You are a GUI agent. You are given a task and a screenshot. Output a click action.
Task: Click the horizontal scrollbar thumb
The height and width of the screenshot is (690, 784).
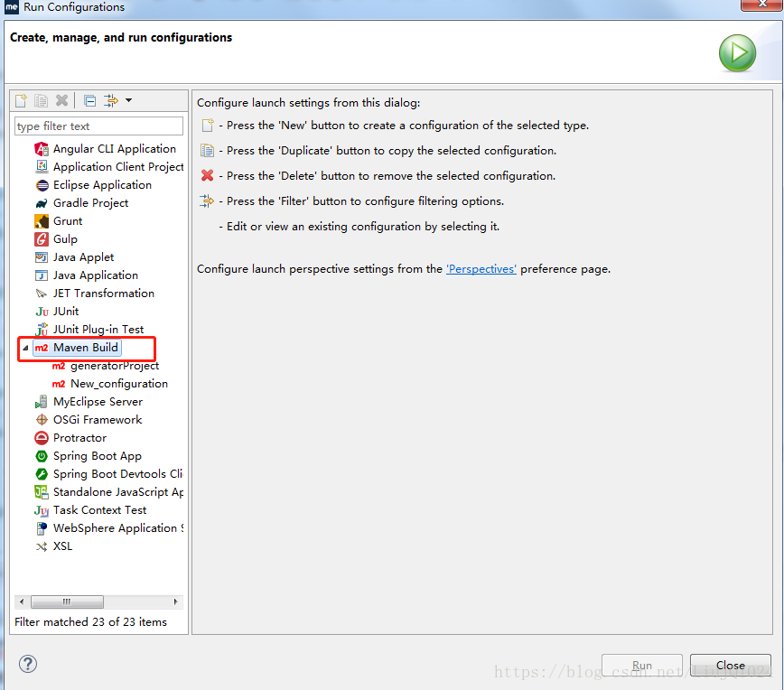click(67, 601)
